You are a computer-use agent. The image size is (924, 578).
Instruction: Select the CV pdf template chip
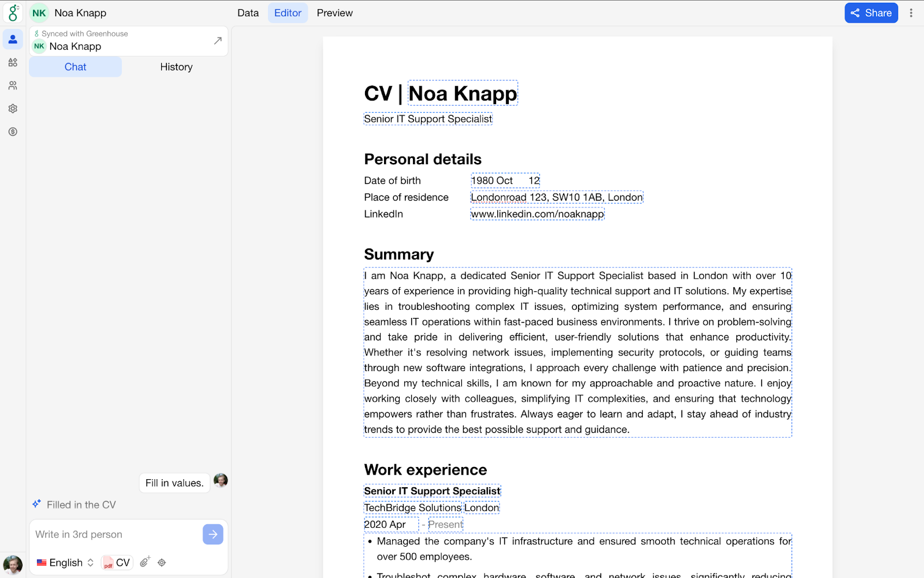(117, 562)
